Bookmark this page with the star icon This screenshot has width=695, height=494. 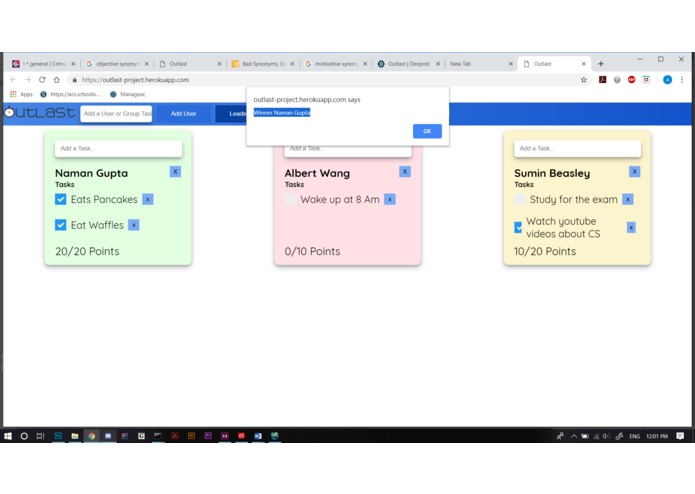pos(584,80)
